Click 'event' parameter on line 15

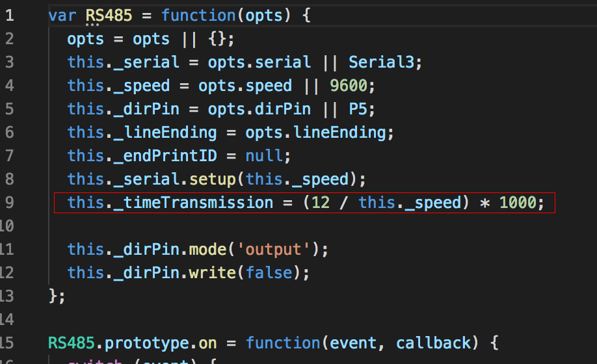[353, 343]
